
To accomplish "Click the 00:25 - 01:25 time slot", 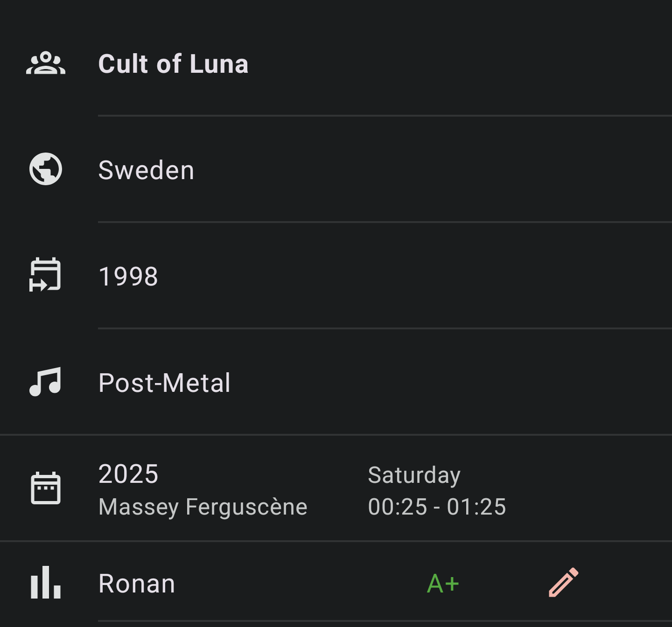I will (x=437, y=507).
